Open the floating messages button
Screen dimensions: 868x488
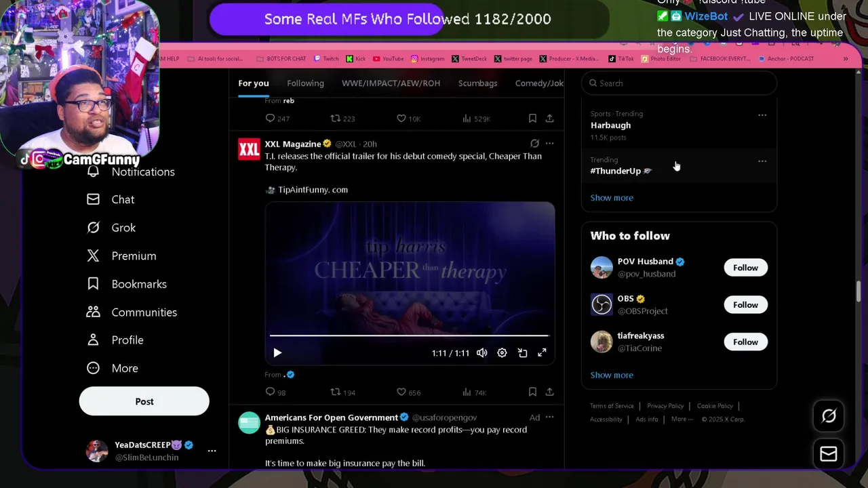(829, 454)
